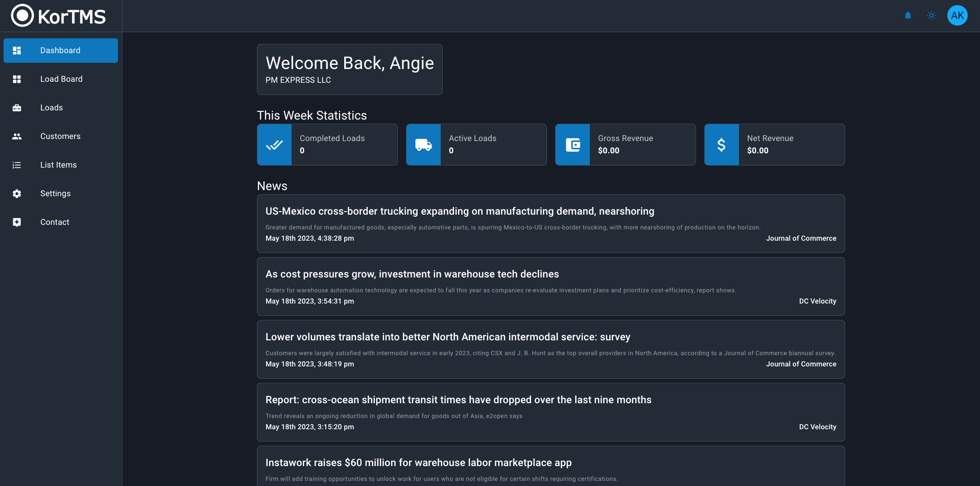Click the notification bell icon
The height and width of the screenshot is (486, 980).
[907, 15]
